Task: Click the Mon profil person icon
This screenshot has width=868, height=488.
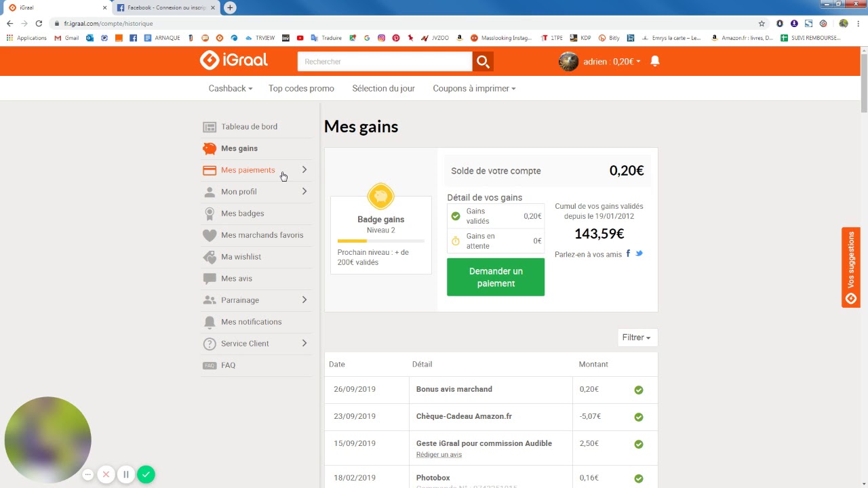Action: tap(210, 192)
